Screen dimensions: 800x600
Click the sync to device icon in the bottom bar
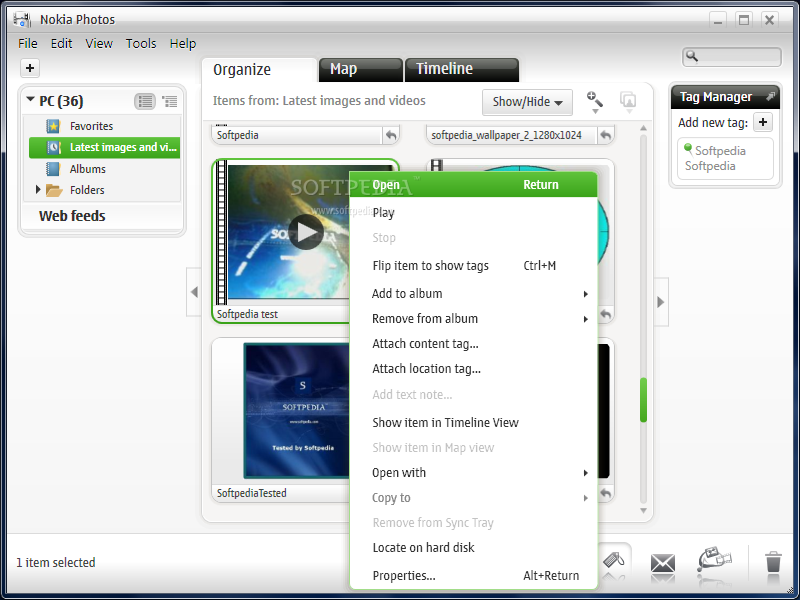click(714, 560)
